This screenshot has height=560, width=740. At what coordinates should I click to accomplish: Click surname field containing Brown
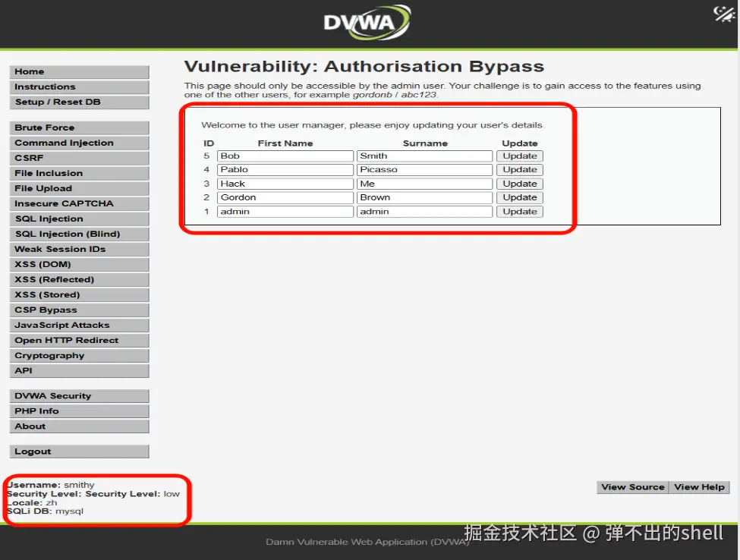pyautogui.click(x=424, y=198)
